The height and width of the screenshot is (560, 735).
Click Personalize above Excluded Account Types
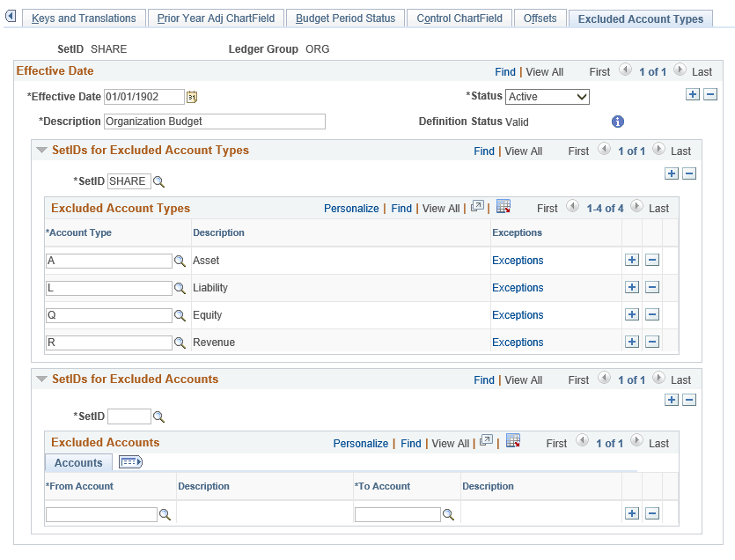(351, 208)
